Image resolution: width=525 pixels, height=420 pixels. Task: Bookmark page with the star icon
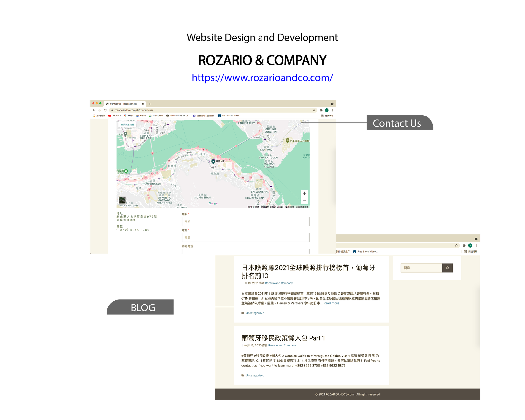[x=314, y=110]
